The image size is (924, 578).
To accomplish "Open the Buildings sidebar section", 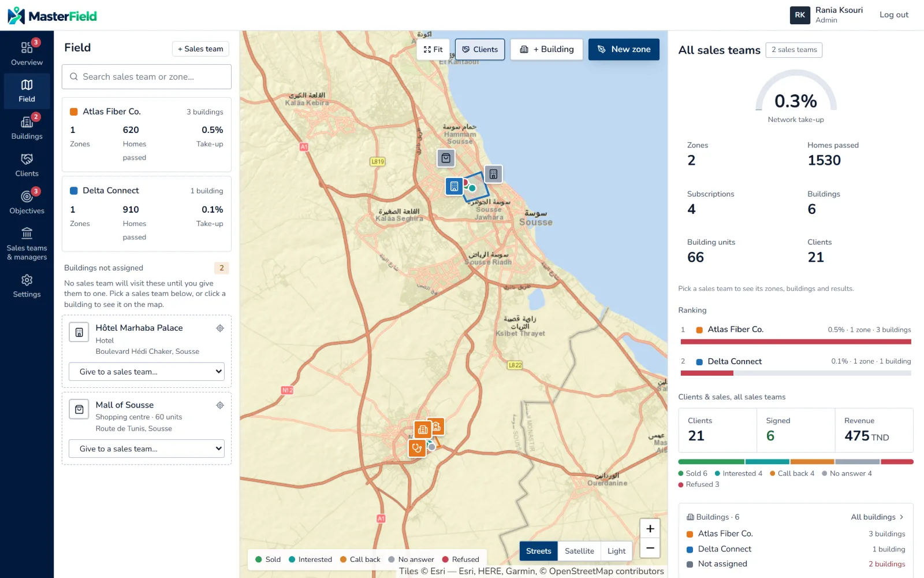I will pyautogui.click(x=27, y=127).
